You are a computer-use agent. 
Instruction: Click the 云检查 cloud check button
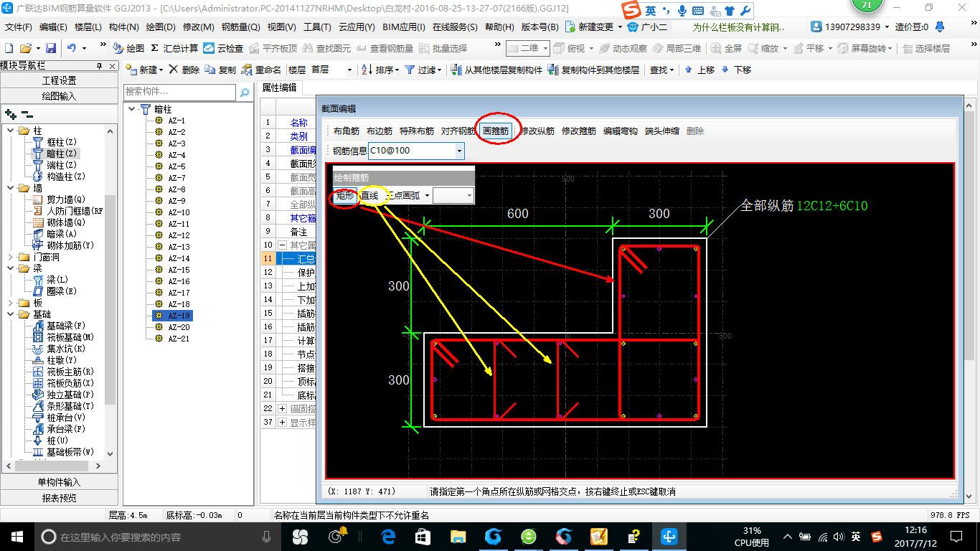point(223,48)
